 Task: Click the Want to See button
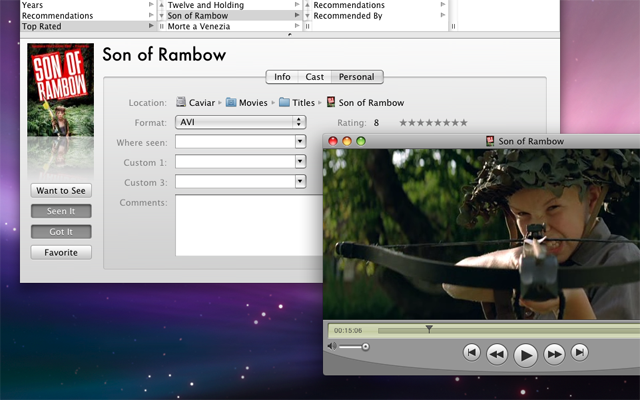tap(60, 190)
